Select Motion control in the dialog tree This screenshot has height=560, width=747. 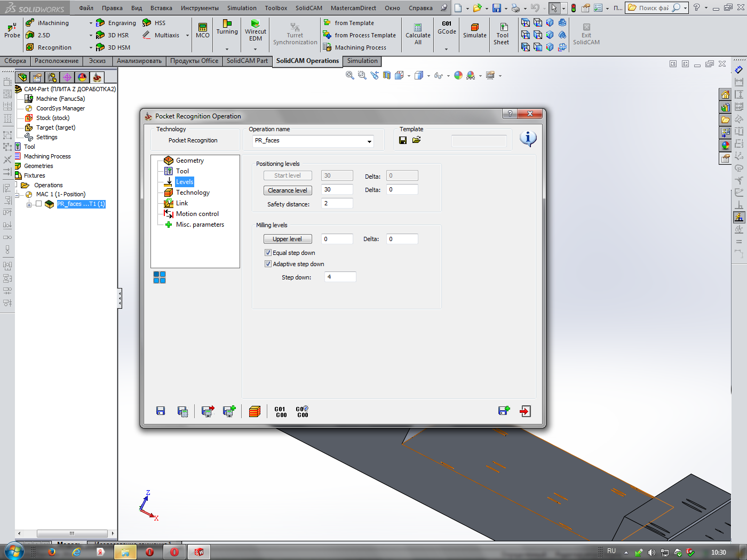pos(197,214)
